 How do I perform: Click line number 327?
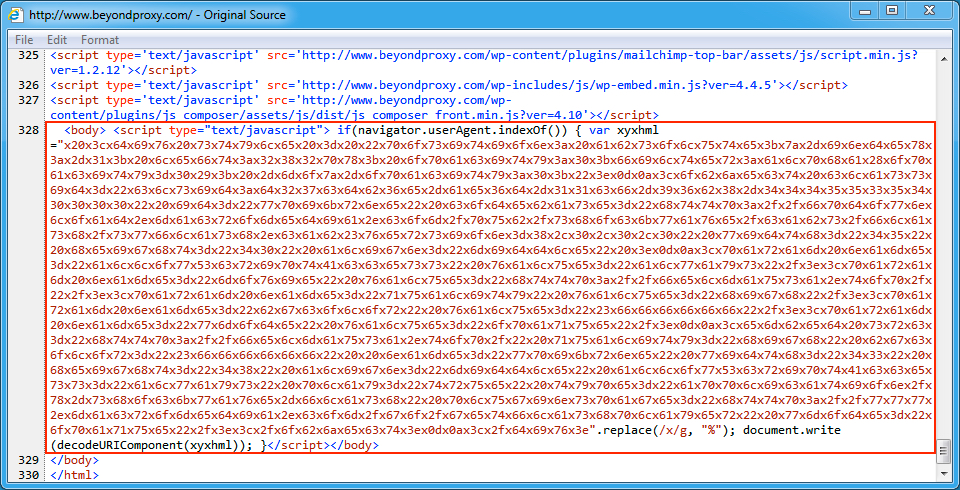27,100
